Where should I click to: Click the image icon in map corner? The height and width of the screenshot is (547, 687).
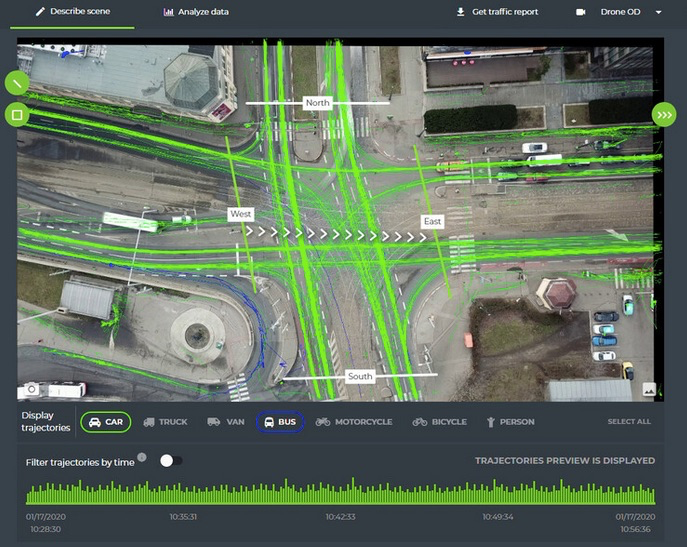[649, 389]
